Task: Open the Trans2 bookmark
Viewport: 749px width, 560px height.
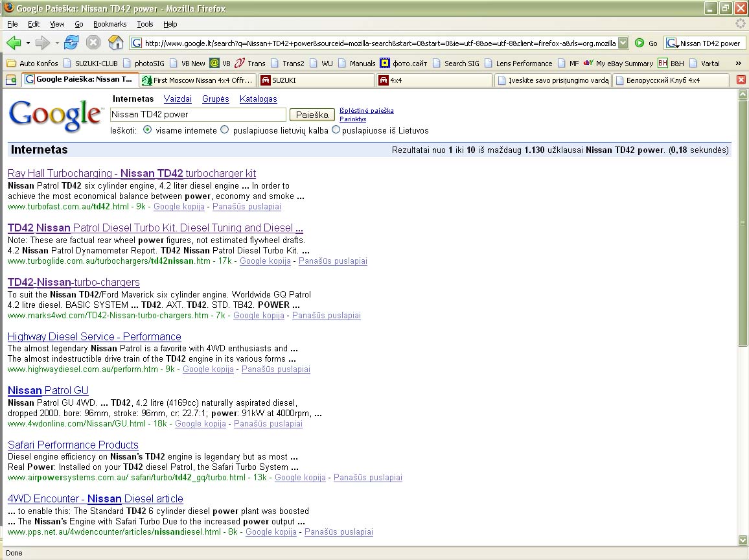Action: (288, 63)
